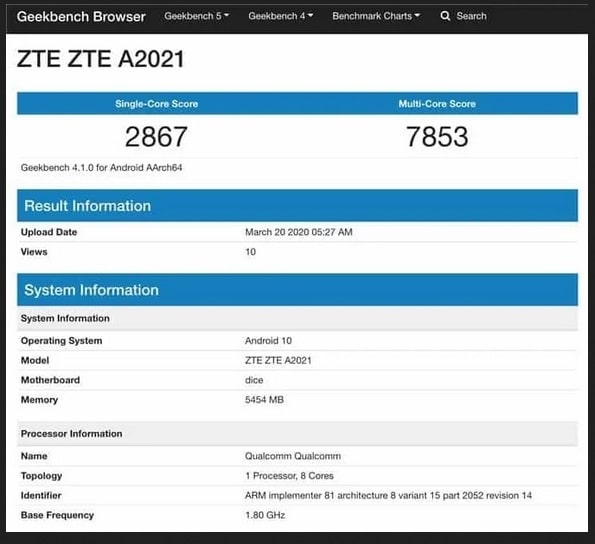595x544 pixels.
Task: Select the Upload Date label
Action: click(x=49, y=232)
